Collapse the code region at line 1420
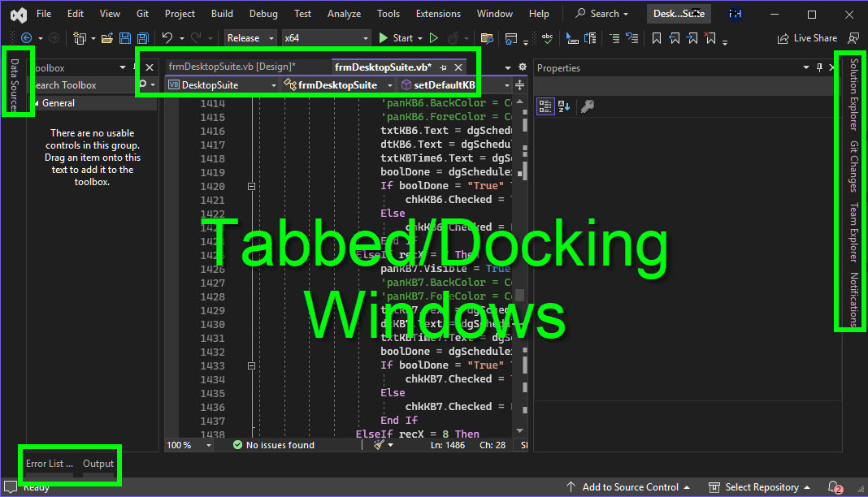 pos(251,186)
